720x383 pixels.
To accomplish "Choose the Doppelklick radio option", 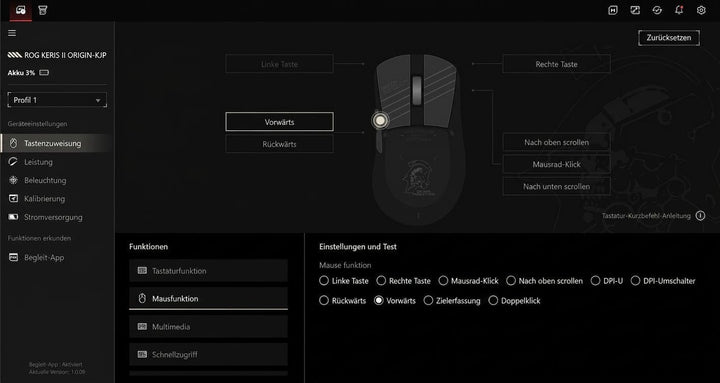I will coord(493,301).
